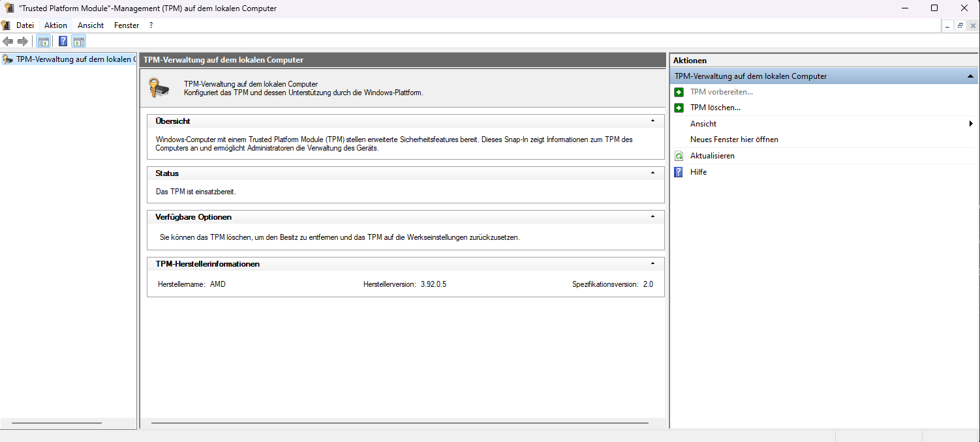Click the Aktualisieren refresh icon

pyautogui.click(x=679, y=156)
